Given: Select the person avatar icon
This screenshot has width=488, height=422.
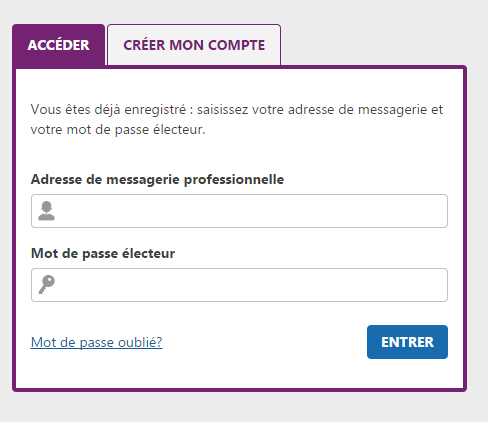Looking at the screenshot, I should [46, 211].
